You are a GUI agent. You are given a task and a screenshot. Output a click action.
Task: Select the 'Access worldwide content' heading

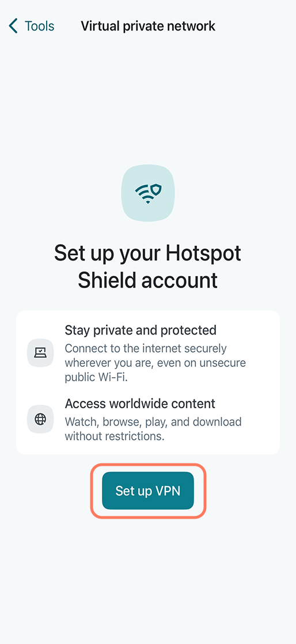click(x=140, y=403)
